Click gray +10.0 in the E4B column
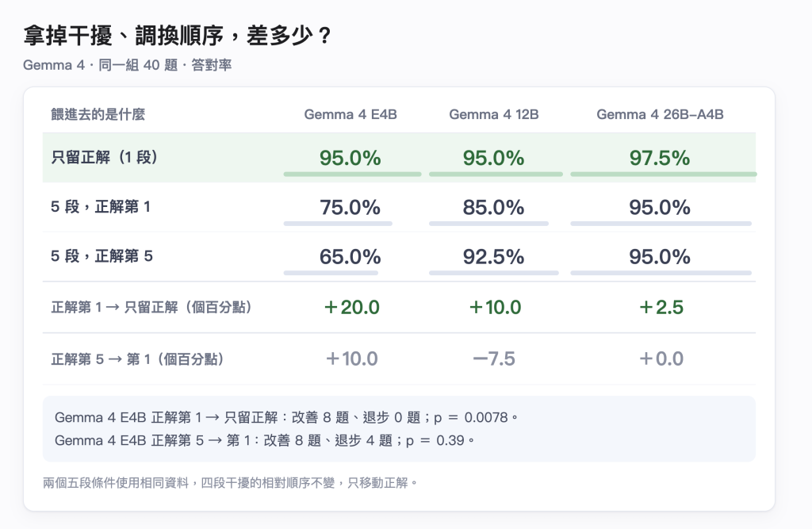The width and height of the screenshot is (812, 529). pyautogui.click(x=351, y=358)
